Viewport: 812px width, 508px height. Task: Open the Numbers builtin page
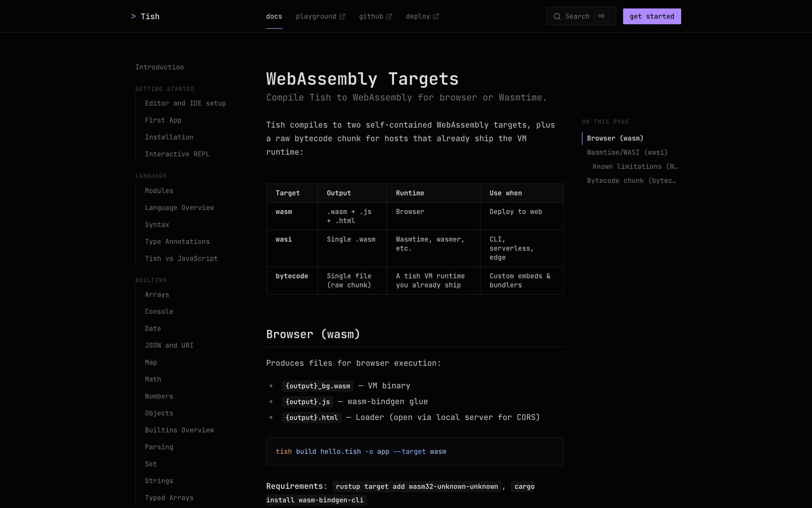[x=159, y=396]
